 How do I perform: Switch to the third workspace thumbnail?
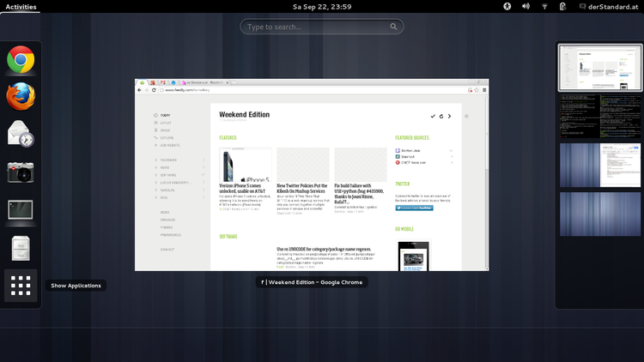click(x=599, y=165)
